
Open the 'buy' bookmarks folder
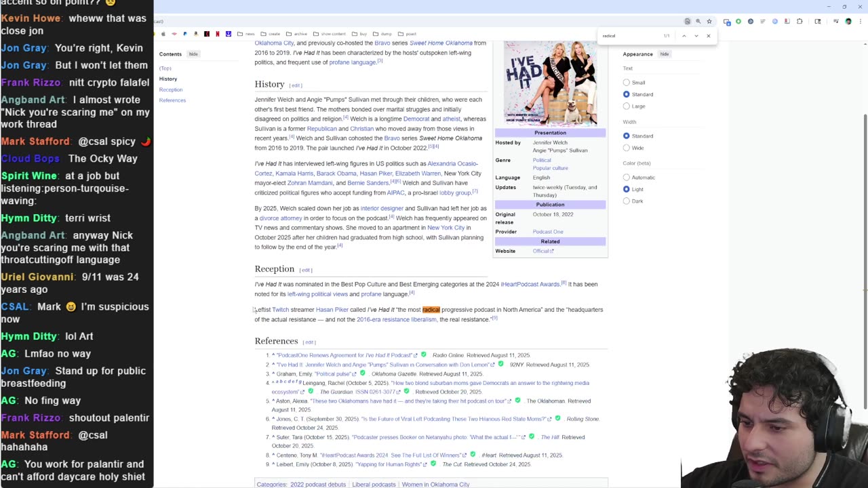(359, 34)
